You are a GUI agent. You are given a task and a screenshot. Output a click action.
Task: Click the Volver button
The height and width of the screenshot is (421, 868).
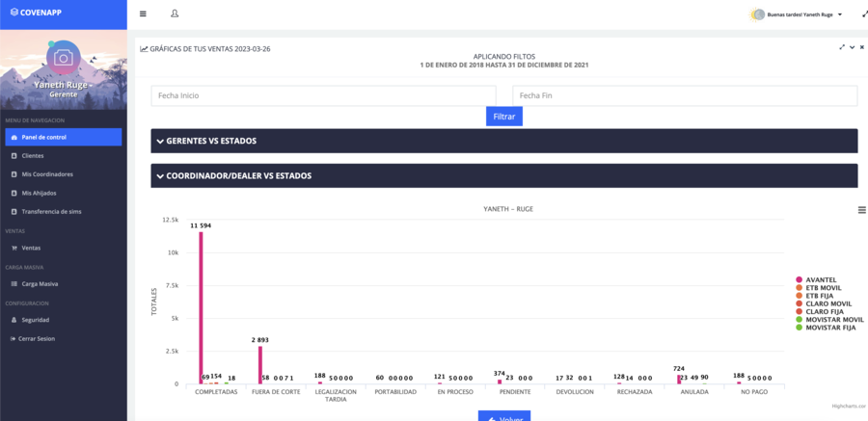504,415
